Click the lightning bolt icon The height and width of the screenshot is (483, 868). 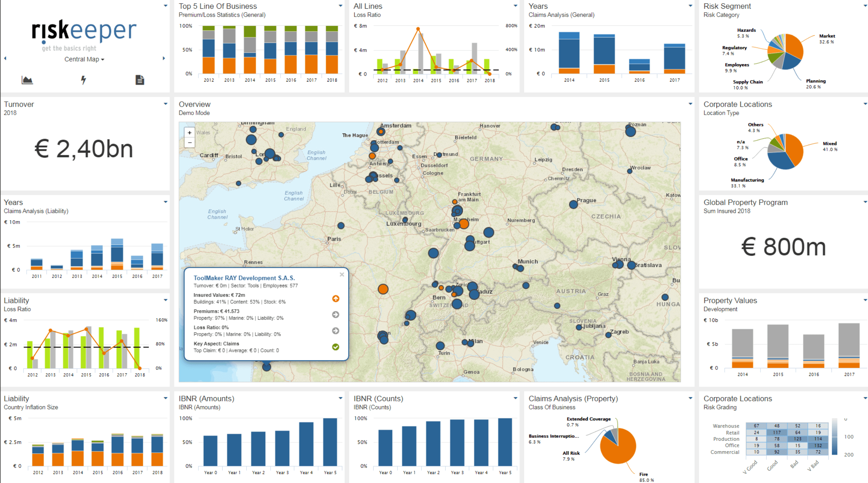point(83,80)
